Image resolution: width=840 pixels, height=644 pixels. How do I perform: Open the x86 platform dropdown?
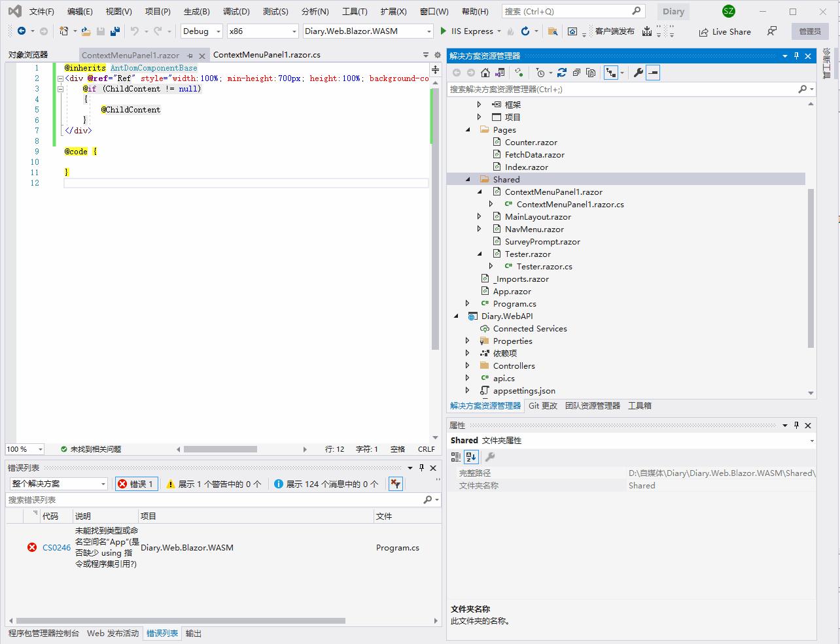tap(262, 31)
